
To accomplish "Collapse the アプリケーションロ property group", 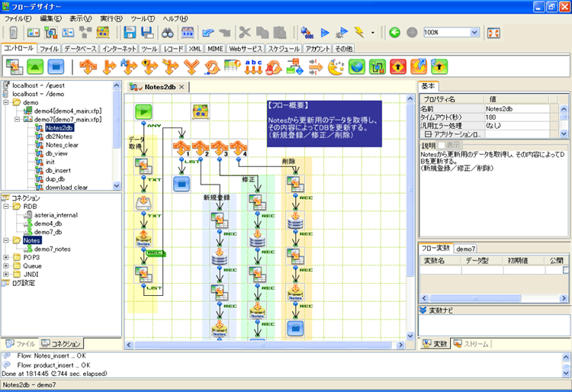I will [x=429, y=133].
